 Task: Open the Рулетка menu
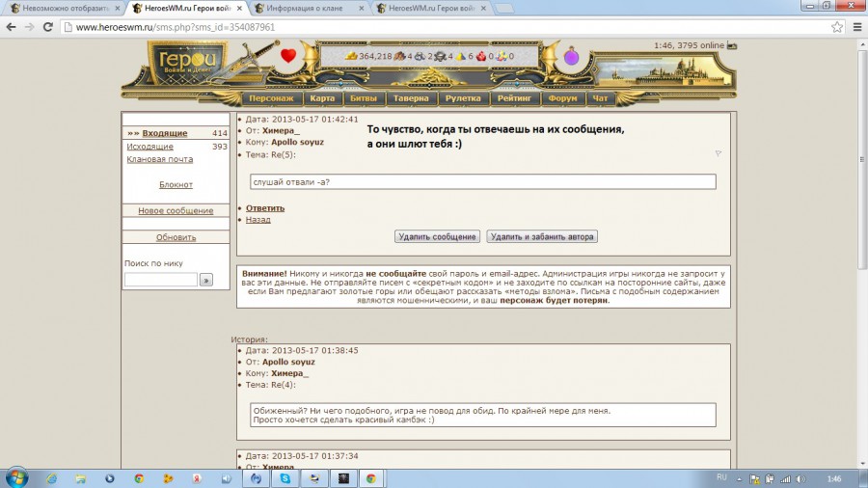463,98
